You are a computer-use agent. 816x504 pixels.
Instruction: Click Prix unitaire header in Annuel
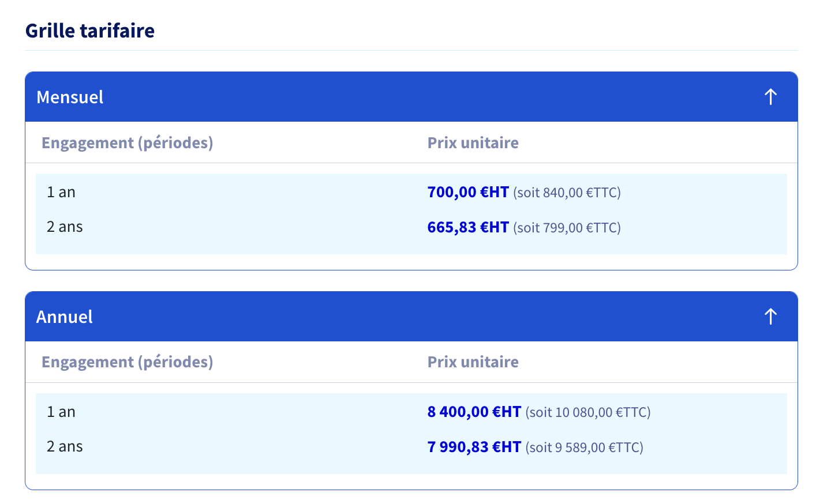473,362
